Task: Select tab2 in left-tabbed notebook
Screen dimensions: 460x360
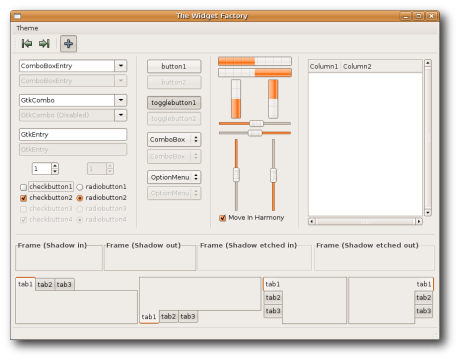Action: click(273, 297)
